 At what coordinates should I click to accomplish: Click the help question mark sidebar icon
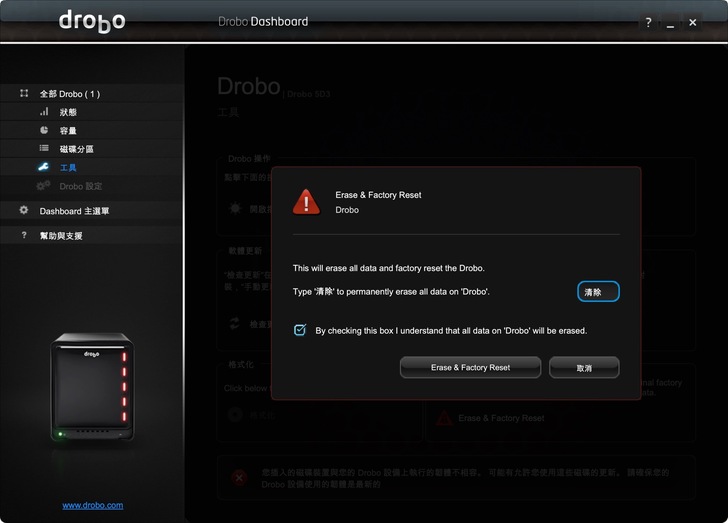point(24,235)
